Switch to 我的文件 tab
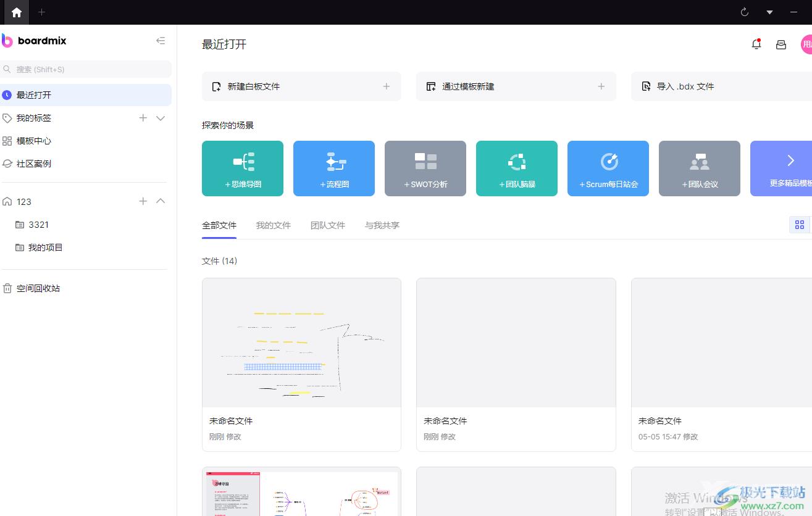This screenshot has width=812, height=516. [x=274, y=225]
